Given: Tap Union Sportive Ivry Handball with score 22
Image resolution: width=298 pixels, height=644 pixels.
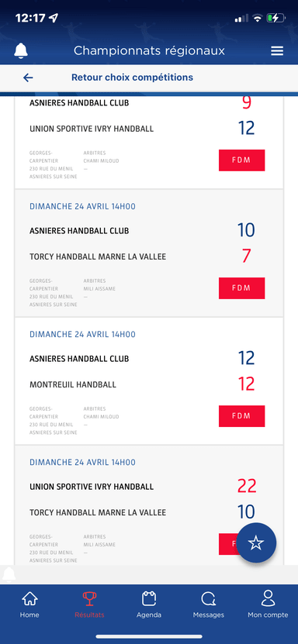Looking at the screenshot, I should [92, 487].
